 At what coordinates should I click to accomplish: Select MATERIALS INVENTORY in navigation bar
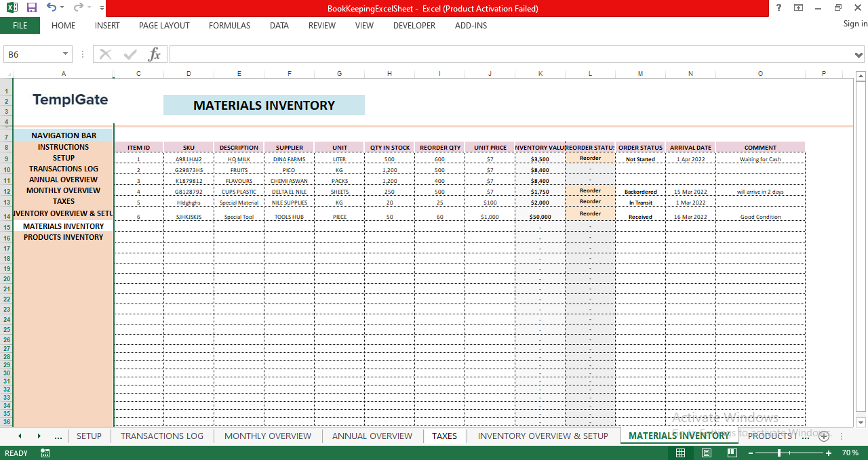(64, 226)
